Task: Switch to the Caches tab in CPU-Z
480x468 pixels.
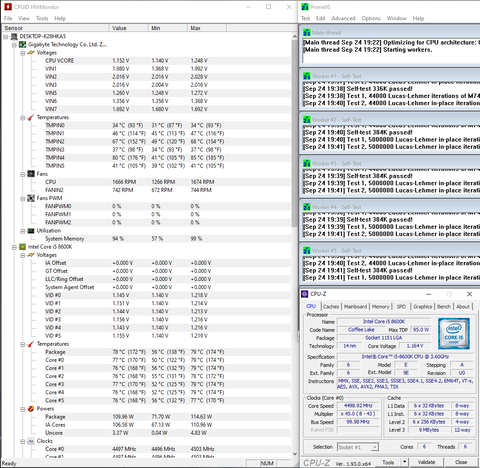Action: point(331,306)
